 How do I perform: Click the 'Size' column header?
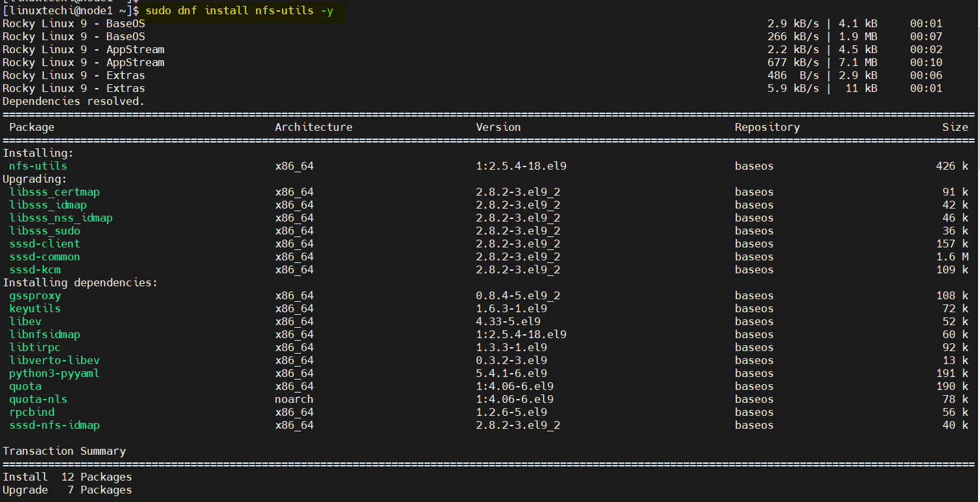(955, 128)
